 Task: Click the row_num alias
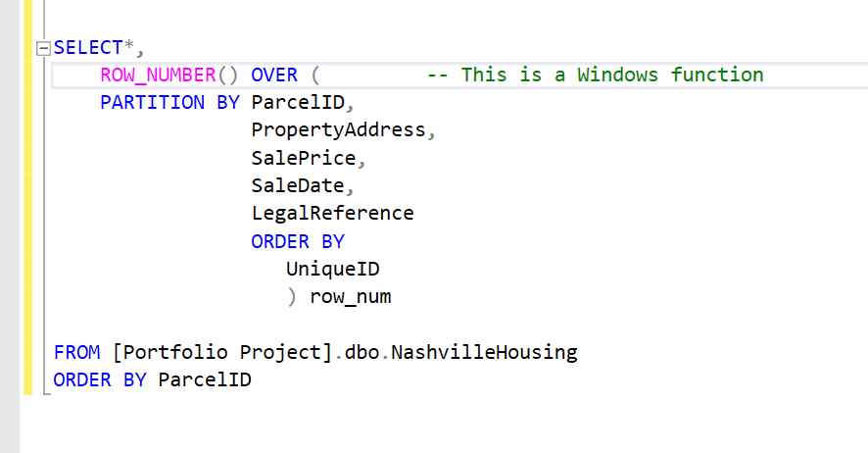click(351, 297)
